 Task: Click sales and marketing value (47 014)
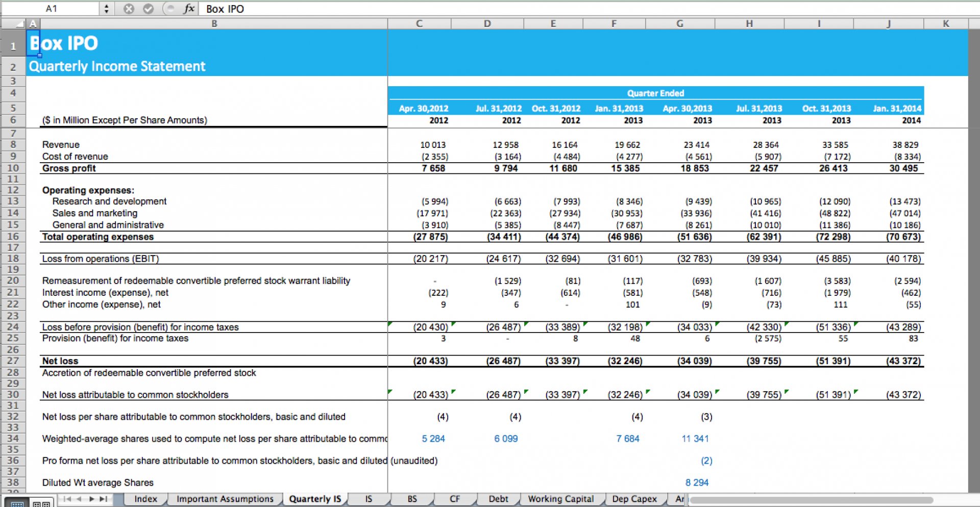coord(905,213)
